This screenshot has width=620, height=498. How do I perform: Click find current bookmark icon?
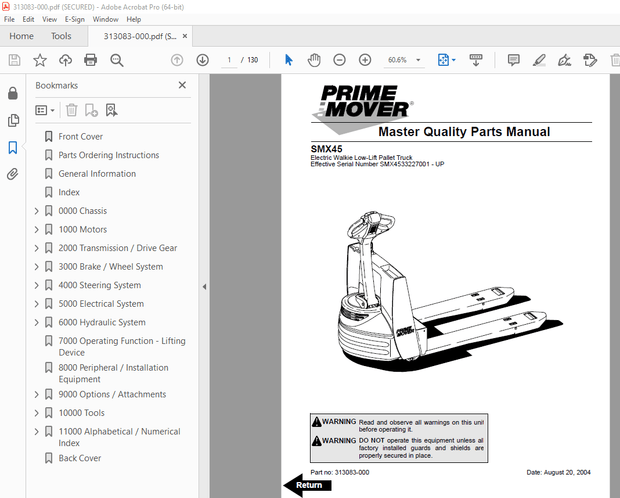[x=112, y=110]
